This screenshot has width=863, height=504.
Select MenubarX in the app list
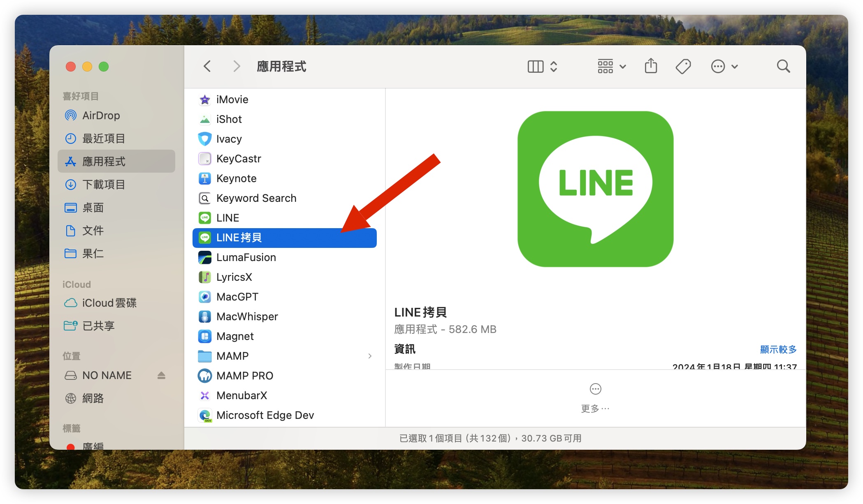pyautogui.click(x=285, y=395)
